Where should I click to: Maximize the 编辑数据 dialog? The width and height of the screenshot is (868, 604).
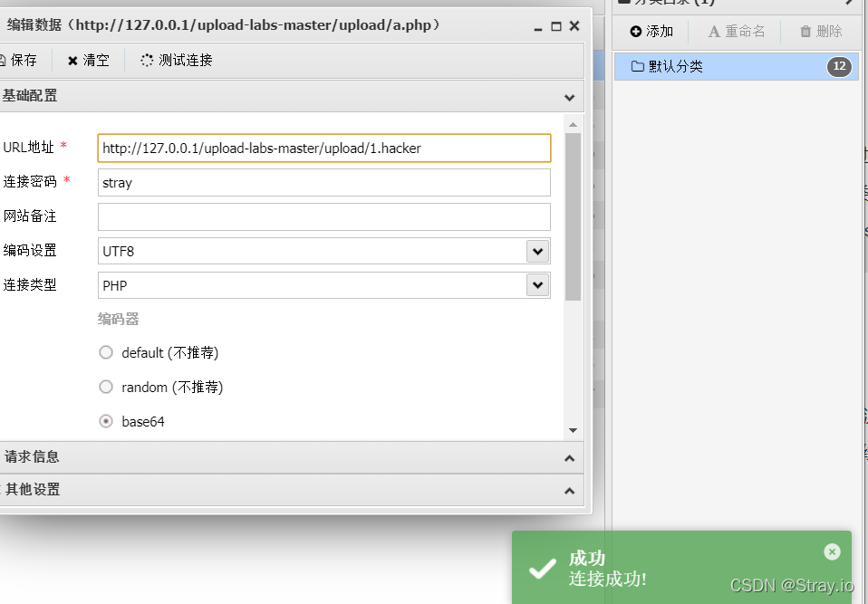[x=556, y=26]
